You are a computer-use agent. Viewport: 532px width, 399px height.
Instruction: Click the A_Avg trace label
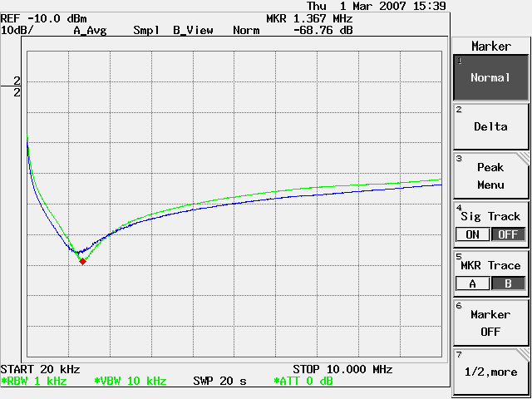point(91,31)
